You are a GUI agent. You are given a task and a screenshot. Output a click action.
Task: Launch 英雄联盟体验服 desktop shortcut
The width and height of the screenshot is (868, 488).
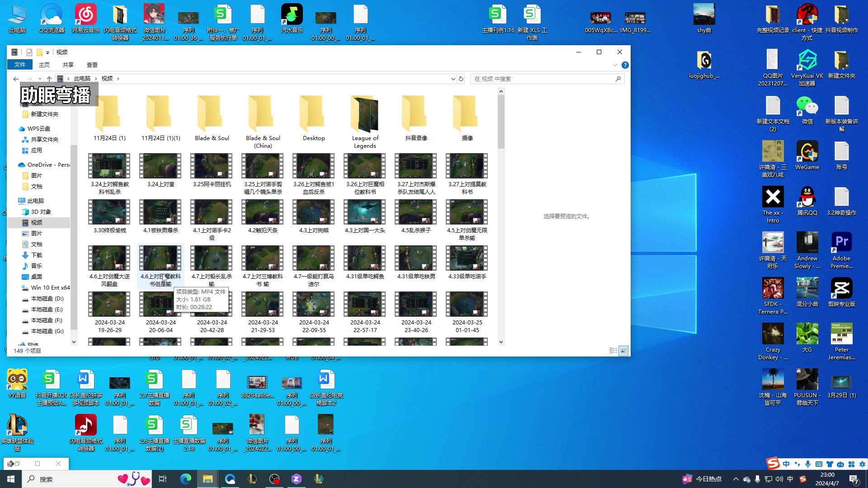[17, 433]
